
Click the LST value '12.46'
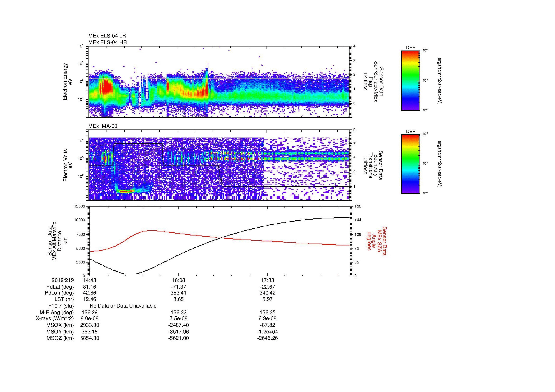point(90,299)
